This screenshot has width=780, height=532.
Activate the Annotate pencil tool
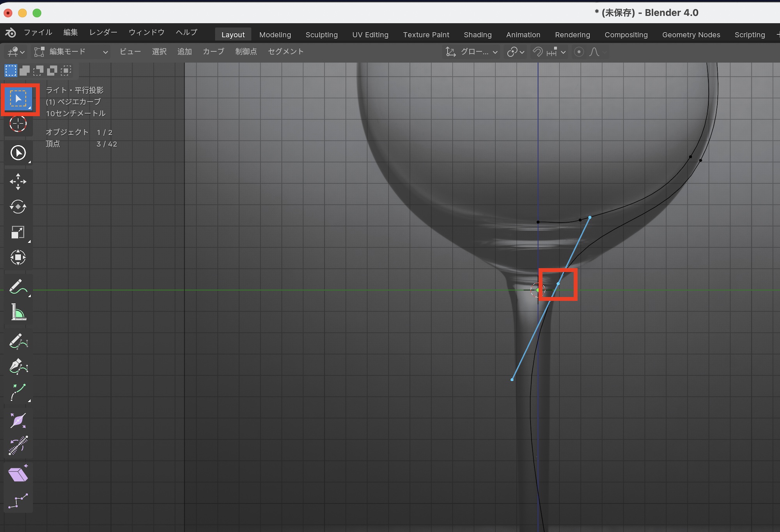click(18, 287)
